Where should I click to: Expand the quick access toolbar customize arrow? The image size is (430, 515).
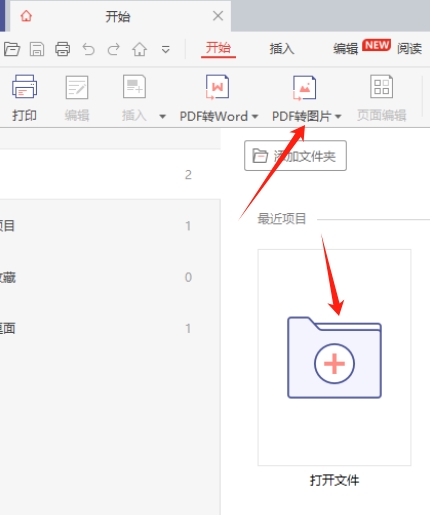coord(166,50)
